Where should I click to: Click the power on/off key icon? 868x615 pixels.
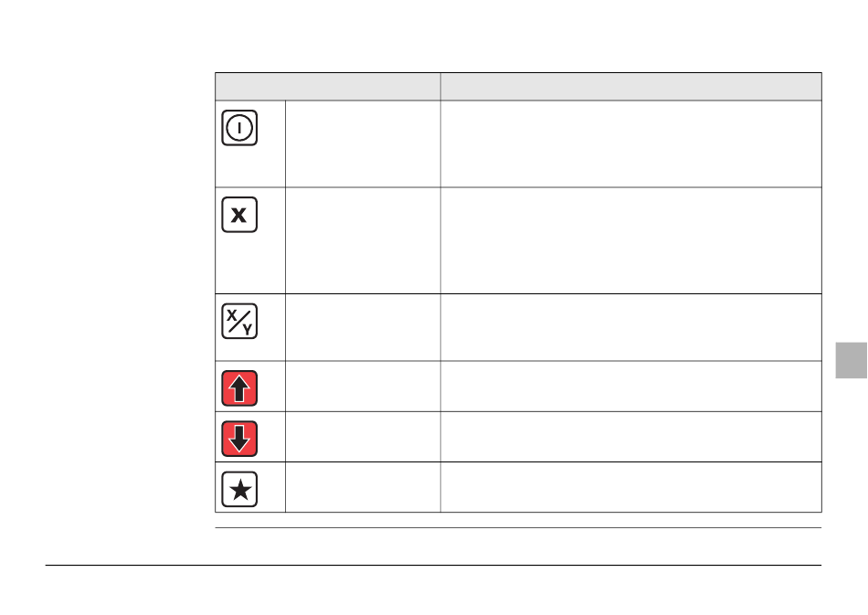239,128
